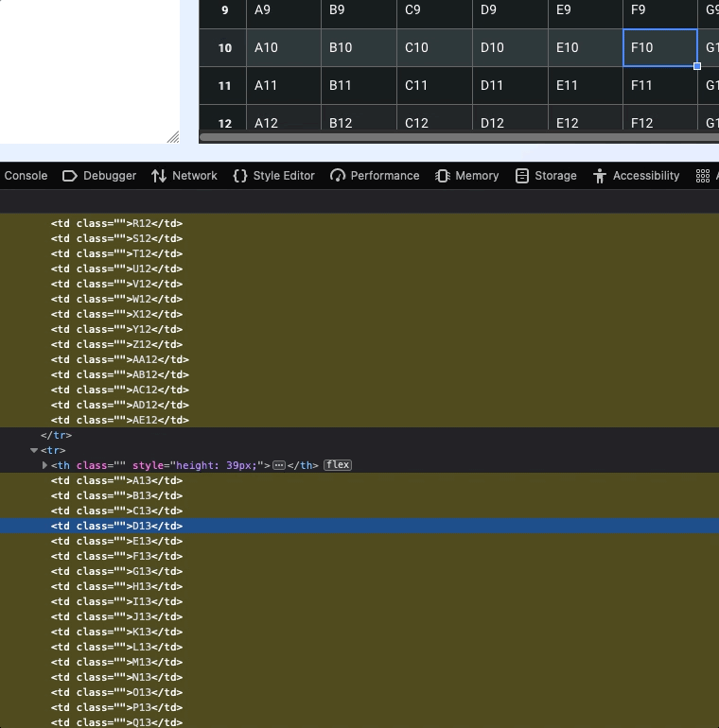Select cell F10 in spreadsheet
Image resolution: width=719 pixels, height=728 pixels.
point(660,48)
